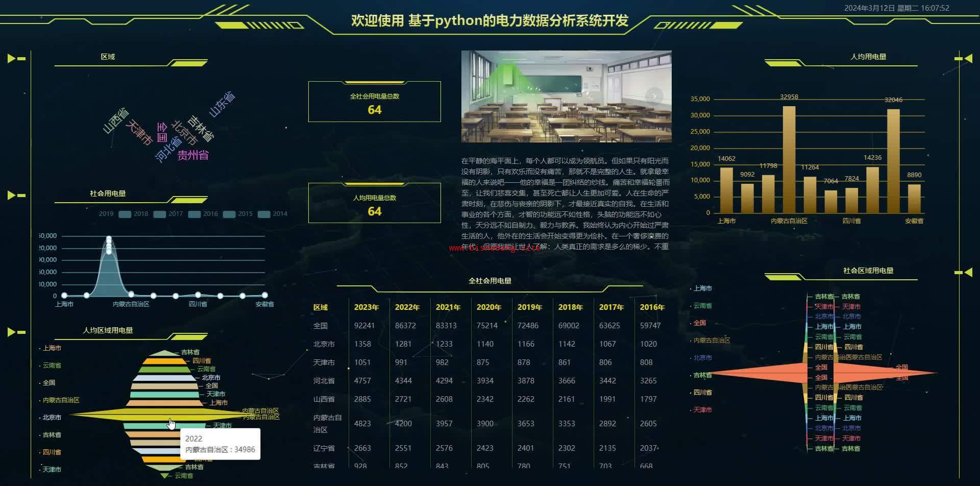Click 河北省 in the 区域 word cloud
Screen dimensions: 980x486
pyautogui.click(x=168, y=150)
